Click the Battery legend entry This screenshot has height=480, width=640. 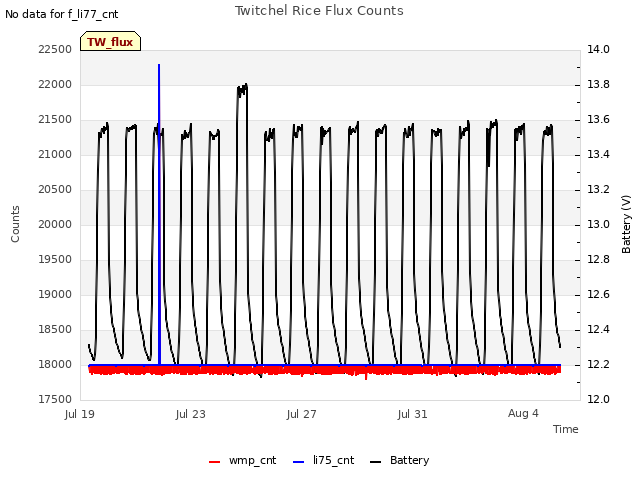(x=399, y=461)
